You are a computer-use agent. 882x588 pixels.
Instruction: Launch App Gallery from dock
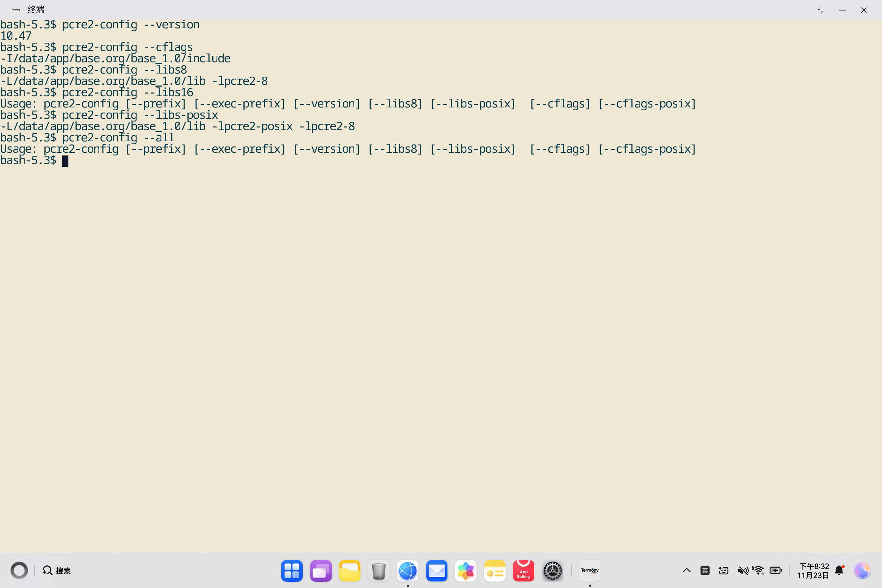point(523,570)
